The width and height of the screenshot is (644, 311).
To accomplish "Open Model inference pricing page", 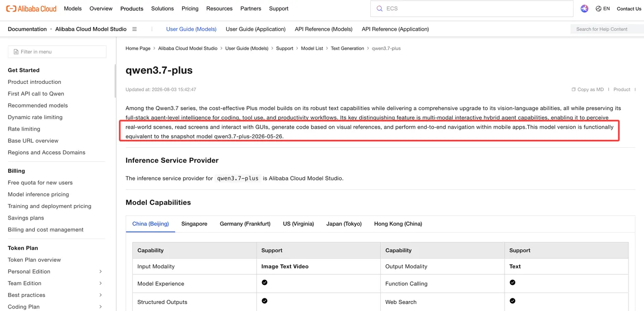I will pyautogui.click(x=38, y=194).
